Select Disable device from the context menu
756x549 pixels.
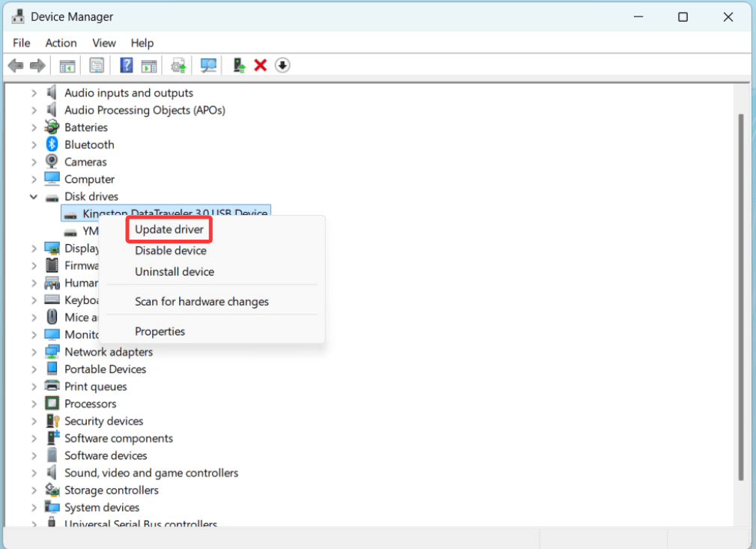pyautogui.click(x=170, y=250)
